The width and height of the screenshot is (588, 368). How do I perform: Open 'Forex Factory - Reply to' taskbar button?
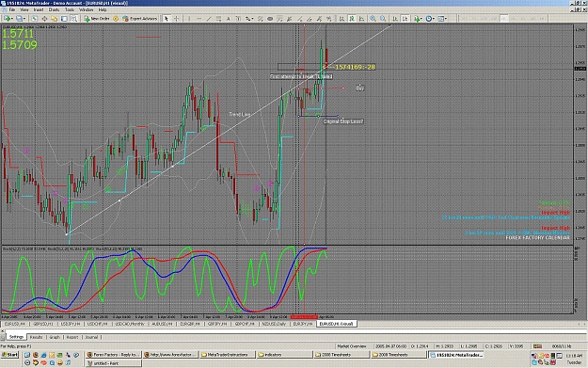point(114,355)
